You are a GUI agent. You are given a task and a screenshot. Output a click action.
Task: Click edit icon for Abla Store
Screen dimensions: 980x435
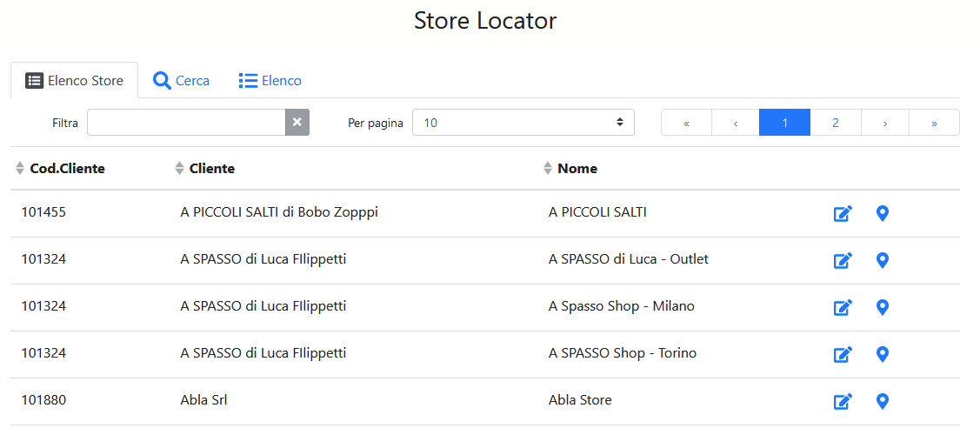tap(843, 402)
